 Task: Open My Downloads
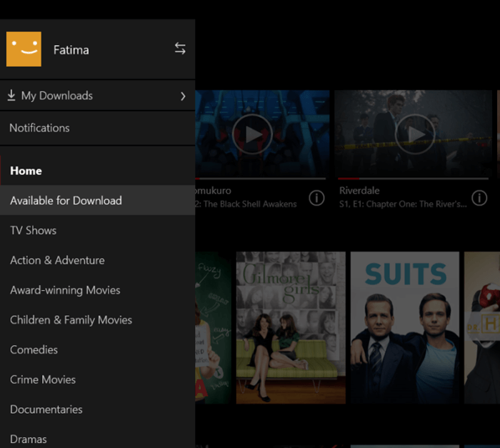tap(97, 96)
